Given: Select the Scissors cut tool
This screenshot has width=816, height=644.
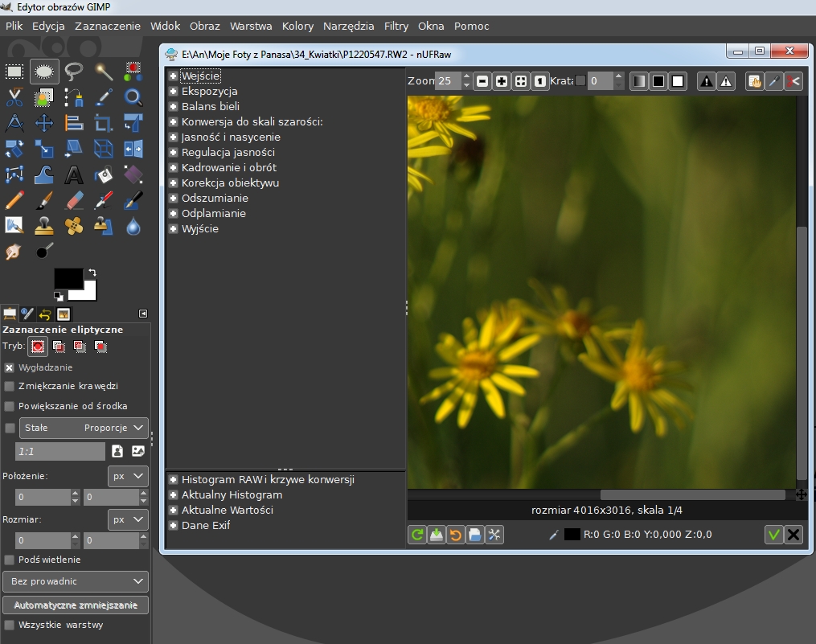Looking at the screenshot, I should (14, 98).
